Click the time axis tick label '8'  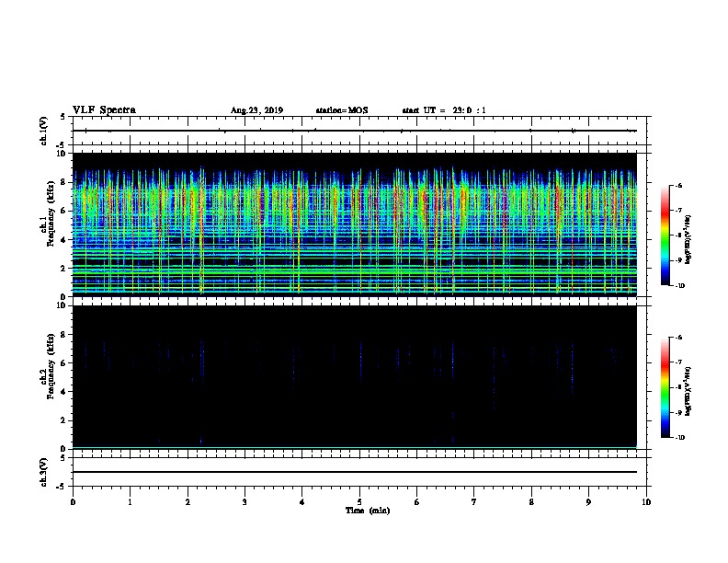pos(531,502)
